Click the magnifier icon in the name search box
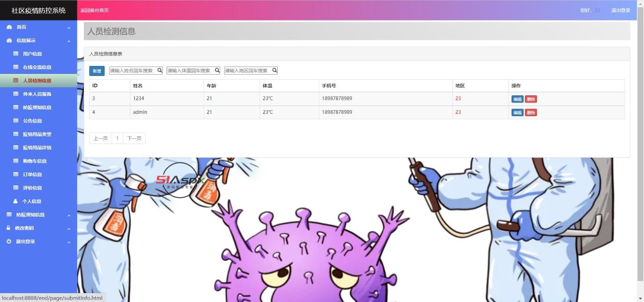Viewport: 644px width, 302px height. [159, 70]
